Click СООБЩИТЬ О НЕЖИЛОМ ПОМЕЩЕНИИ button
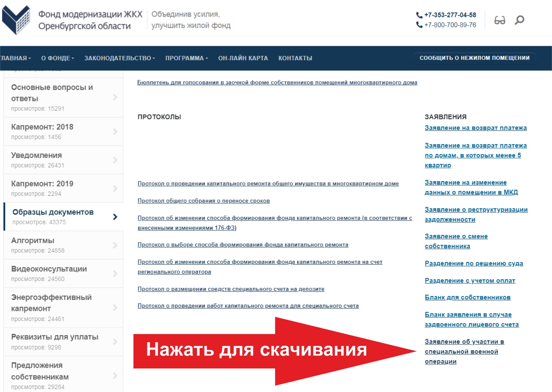The width and height of the screenshot is (552, 392). pos(474,58)
